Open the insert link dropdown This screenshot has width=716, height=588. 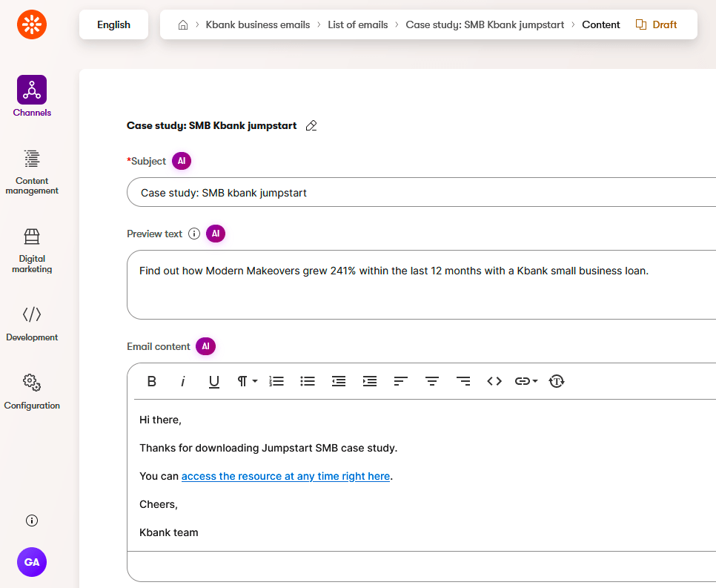pyautogui.click(x=526, y=381)
